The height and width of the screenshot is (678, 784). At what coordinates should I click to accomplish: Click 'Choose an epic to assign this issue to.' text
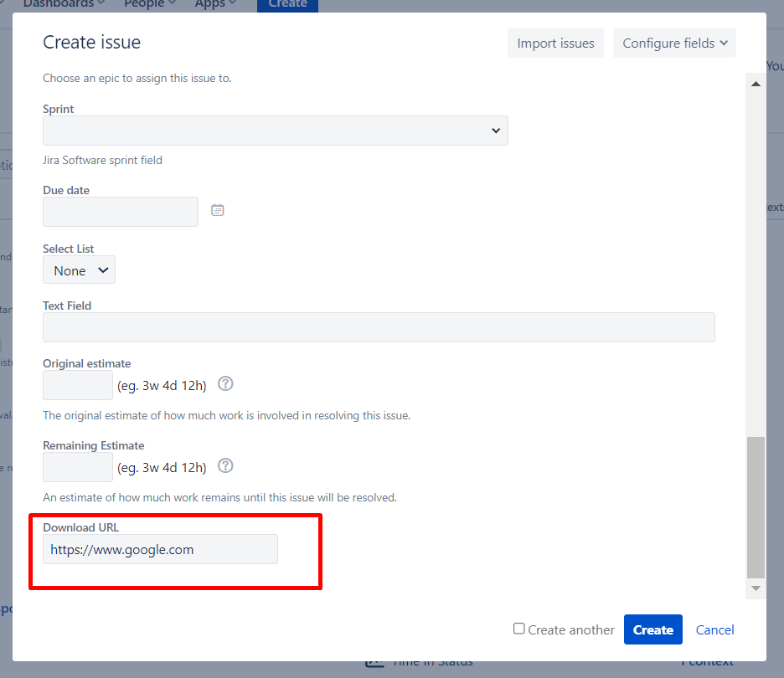[137, 79]
